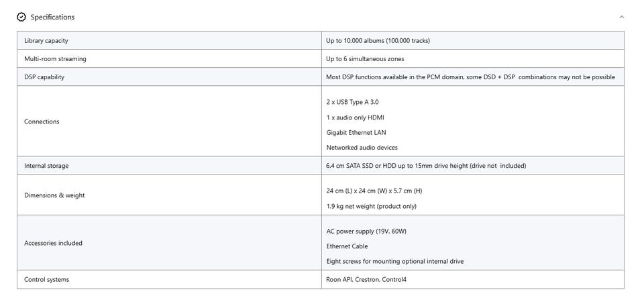Click the Specifications checkmark badge icon
644x298 pixels.
pos(21,17)
